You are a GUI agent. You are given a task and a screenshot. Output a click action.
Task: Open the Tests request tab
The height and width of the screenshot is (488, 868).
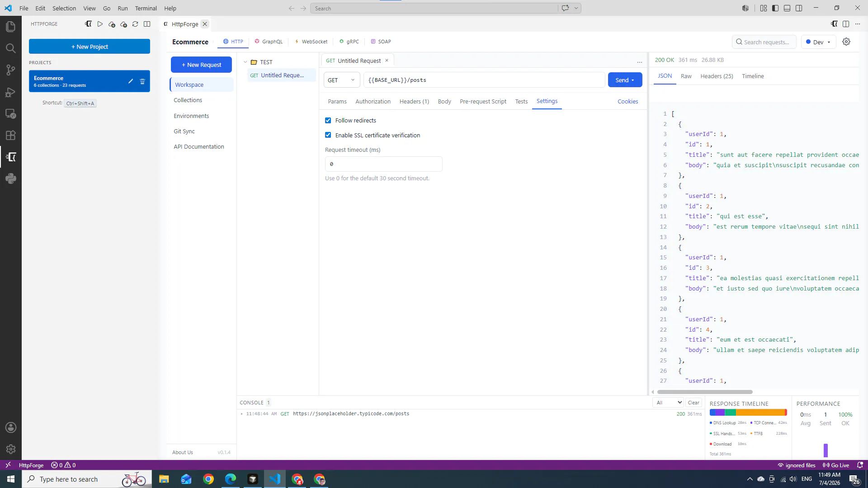click(x=521, y=102)
